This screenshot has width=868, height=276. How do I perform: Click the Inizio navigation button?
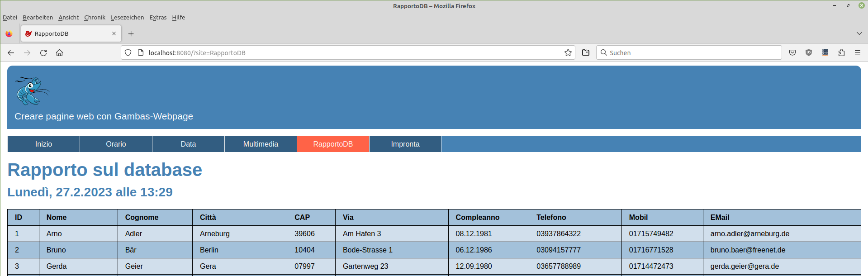click(x=43, y=144)
